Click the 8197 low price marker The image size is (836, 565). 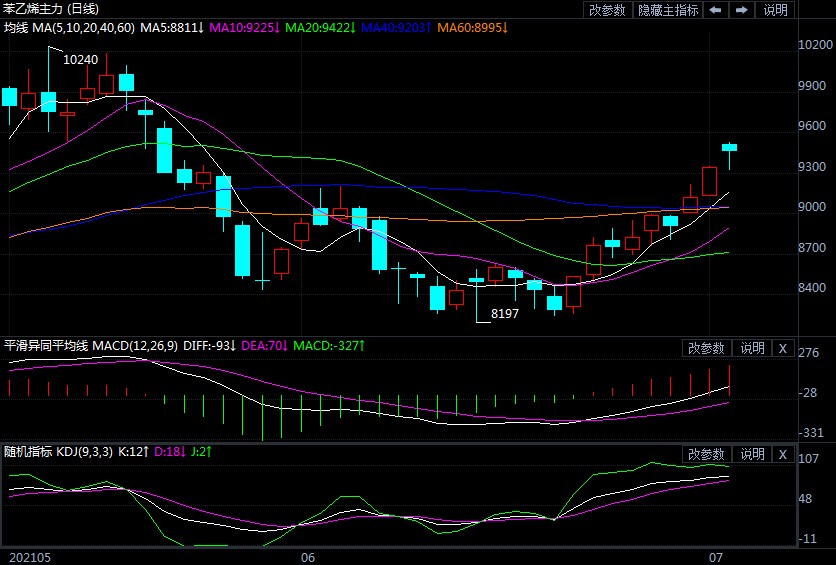(505, 314)
